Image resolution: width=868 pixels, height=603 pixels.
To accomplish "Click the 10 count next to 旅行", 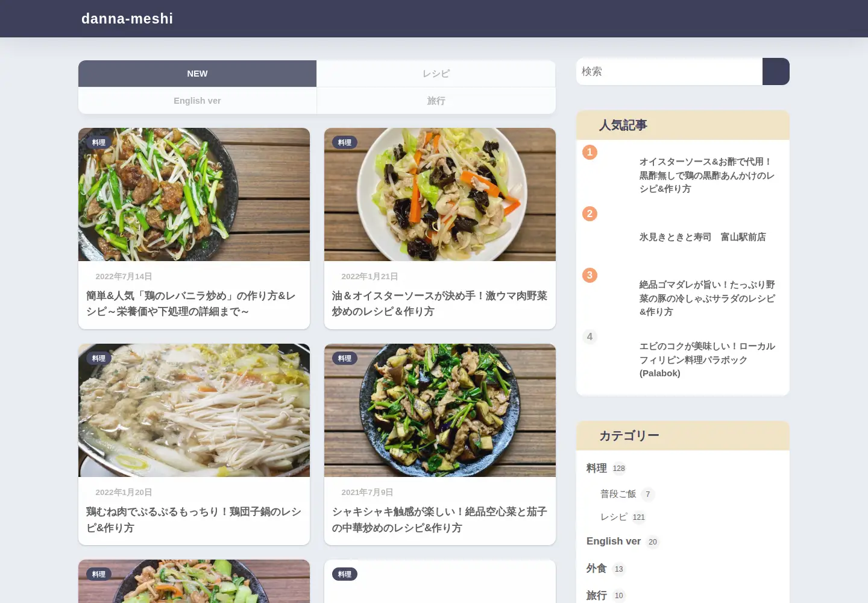I will 619,596.
